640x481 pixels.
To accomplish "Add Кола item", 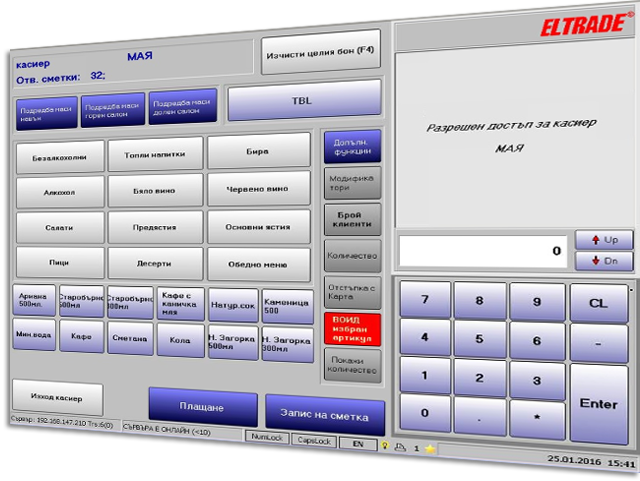I will click(x=180, y=340).
